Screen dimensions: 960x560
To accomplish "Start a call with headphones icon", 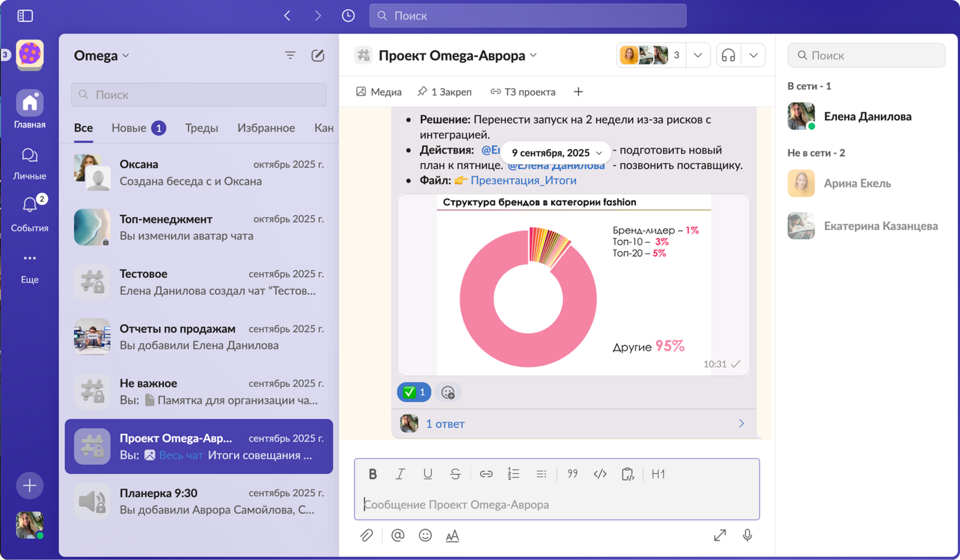I will 729,55.
